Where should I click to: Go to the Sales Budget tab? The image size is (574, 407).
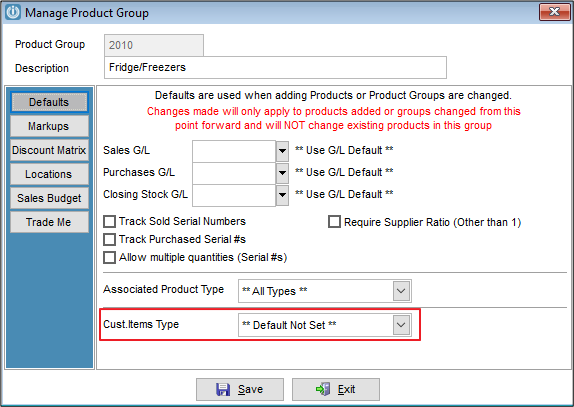point(49,198)
